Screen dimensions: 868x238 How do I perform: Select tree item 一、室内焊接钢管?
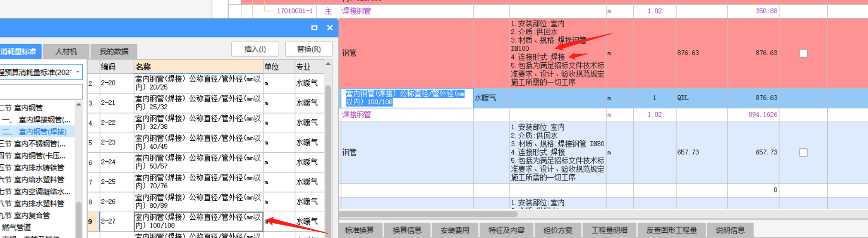point(37,120)
